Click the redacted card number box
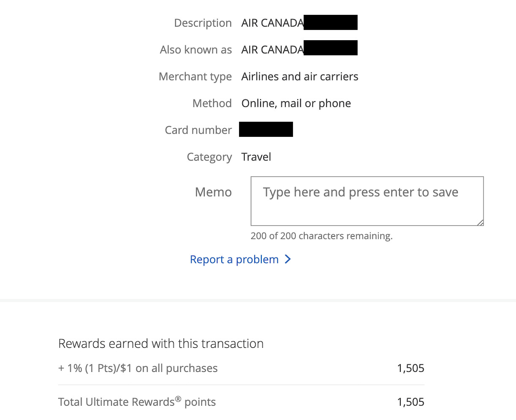Image resolution: width=516 pixels, height=420 pixels. (266, 129)
